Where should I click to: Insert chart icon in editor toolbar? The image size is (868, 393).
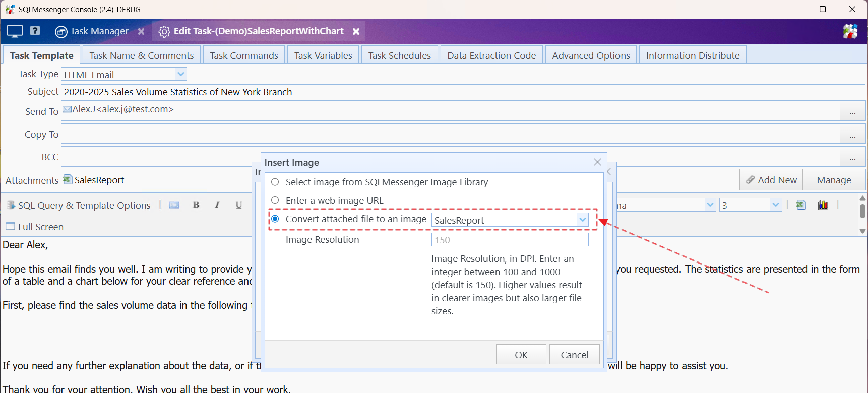click(823, 205)
